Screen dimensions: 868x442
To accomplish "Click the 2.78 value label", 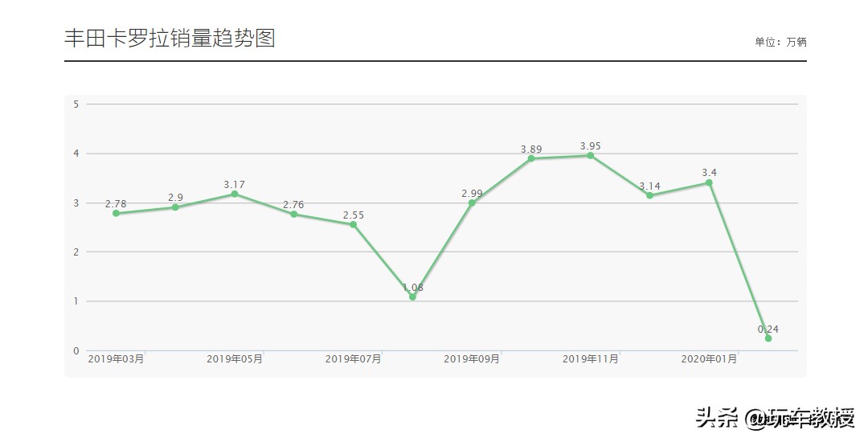I will [x=116, y=204].
